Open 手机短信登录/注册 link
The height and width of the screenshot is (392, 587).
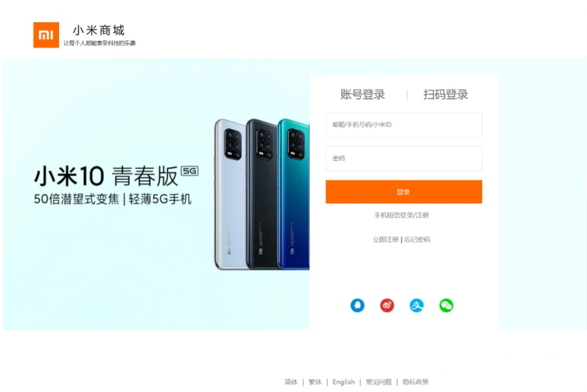click(x=401, y=215)
